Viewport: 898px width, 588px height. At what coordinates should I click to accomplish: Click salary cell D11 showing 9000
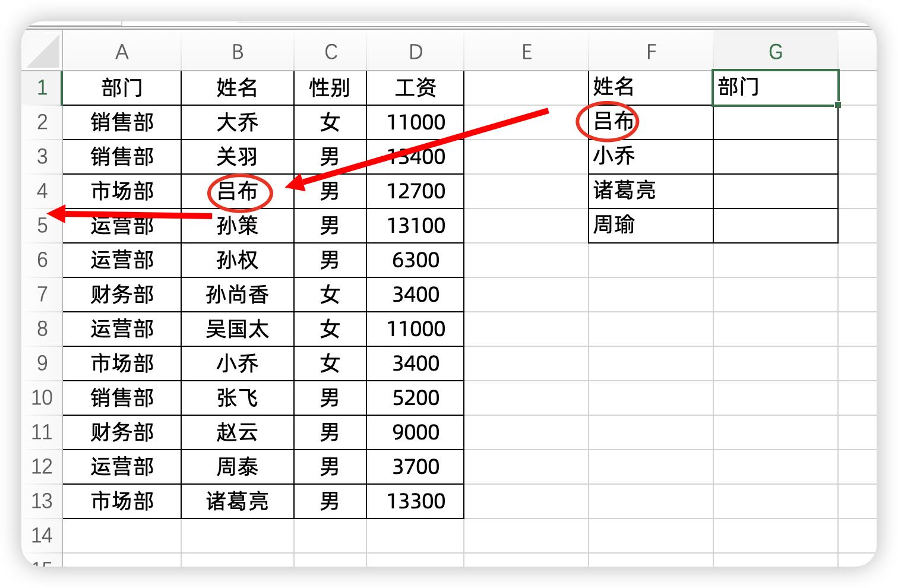click(415, 432)
